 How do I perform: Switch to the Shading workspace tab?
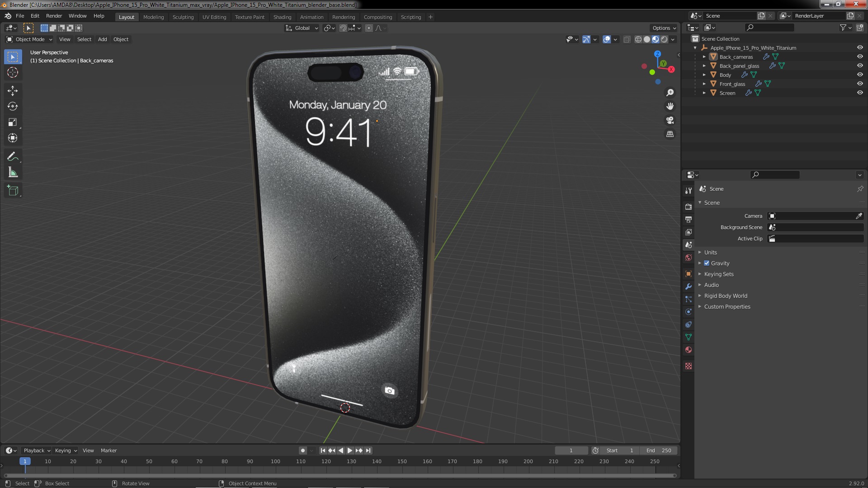[x=282, y=17]
